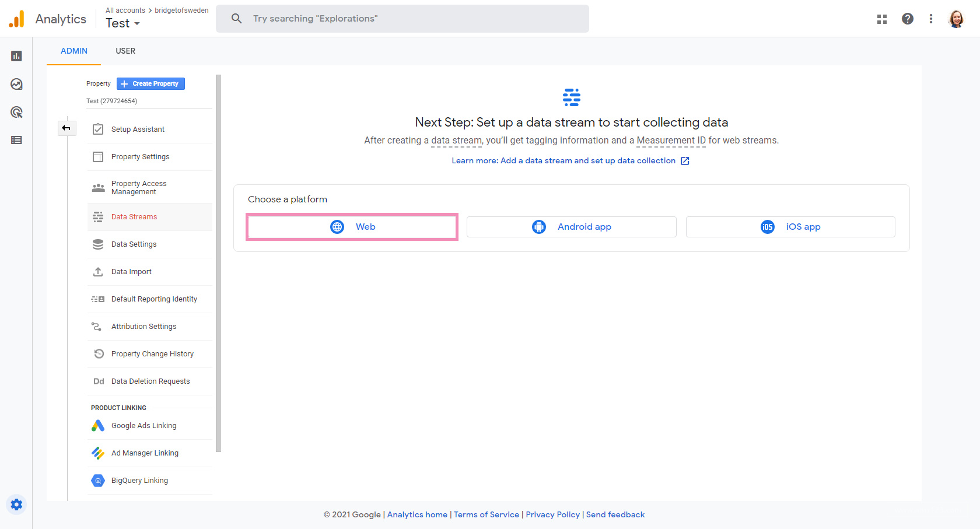Click the underlined 'Measurement ID' term
Screen dimensions: 980x529
[x=671, y=141]
